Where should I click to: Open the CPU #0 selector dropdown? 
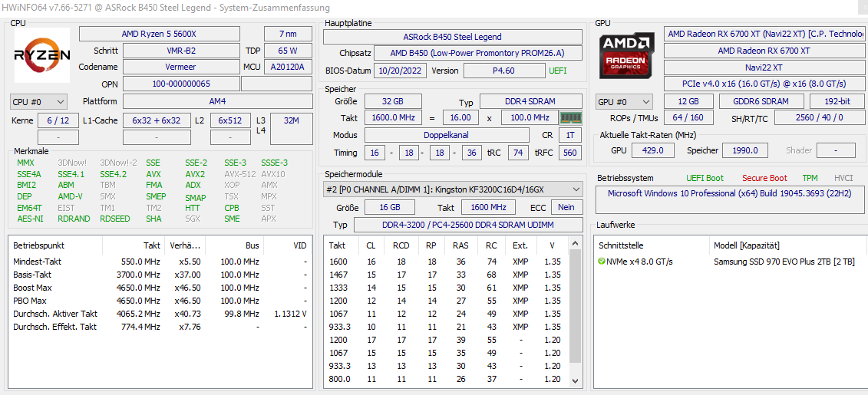pos(38,102)
